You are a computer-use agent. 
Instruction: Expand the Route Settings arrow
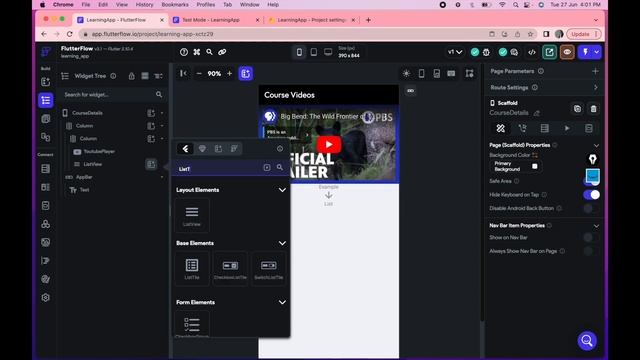tap(596, 87)
